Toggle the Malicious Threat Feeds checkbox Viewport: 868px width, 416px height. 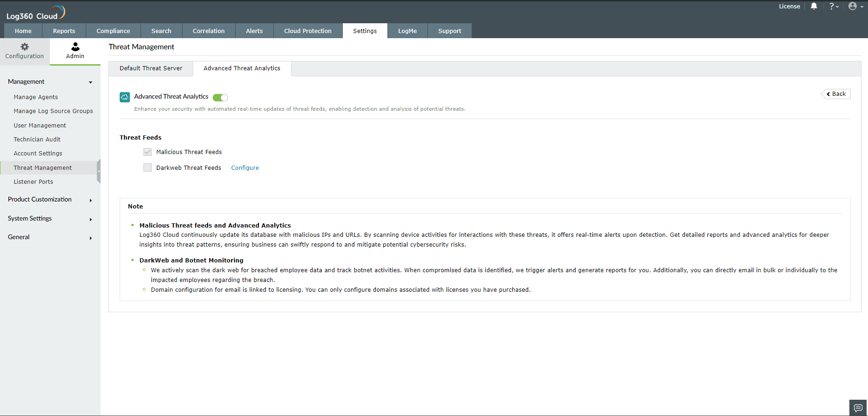(148, 152)
